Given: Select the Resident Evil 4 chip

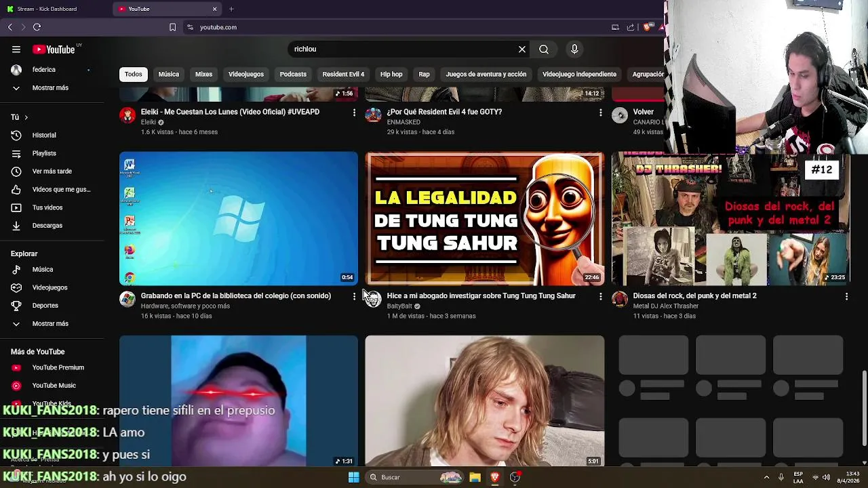Looking at the screenshot, I should [343, 74].
